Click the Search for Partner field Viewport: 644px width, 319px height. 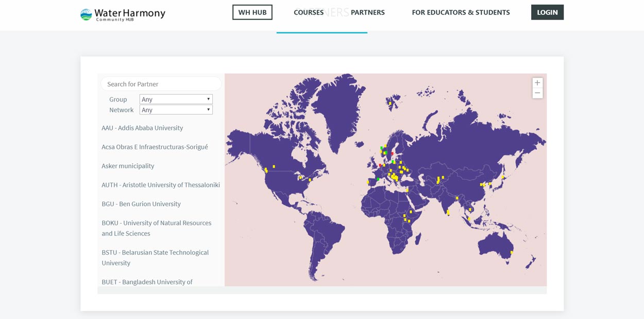(161, 84)
